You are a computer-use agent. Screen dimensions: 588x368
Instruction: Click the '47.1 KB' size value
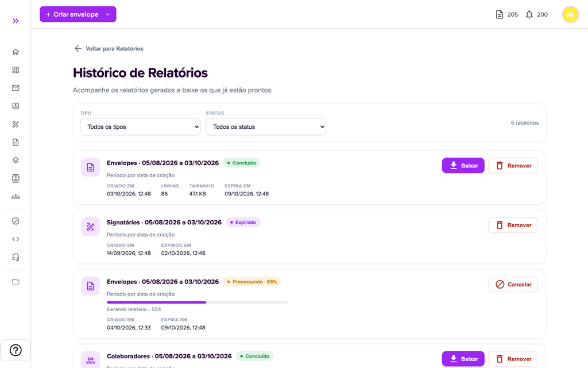pyautogui.click(x=198, y=194)
